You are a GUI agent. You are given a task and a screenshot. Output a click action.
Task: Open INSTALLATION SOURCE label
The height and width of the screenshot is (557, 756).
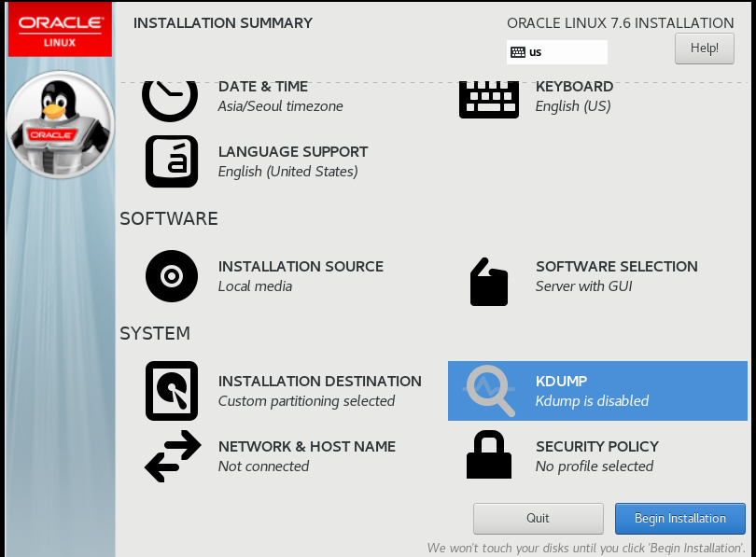301,267
